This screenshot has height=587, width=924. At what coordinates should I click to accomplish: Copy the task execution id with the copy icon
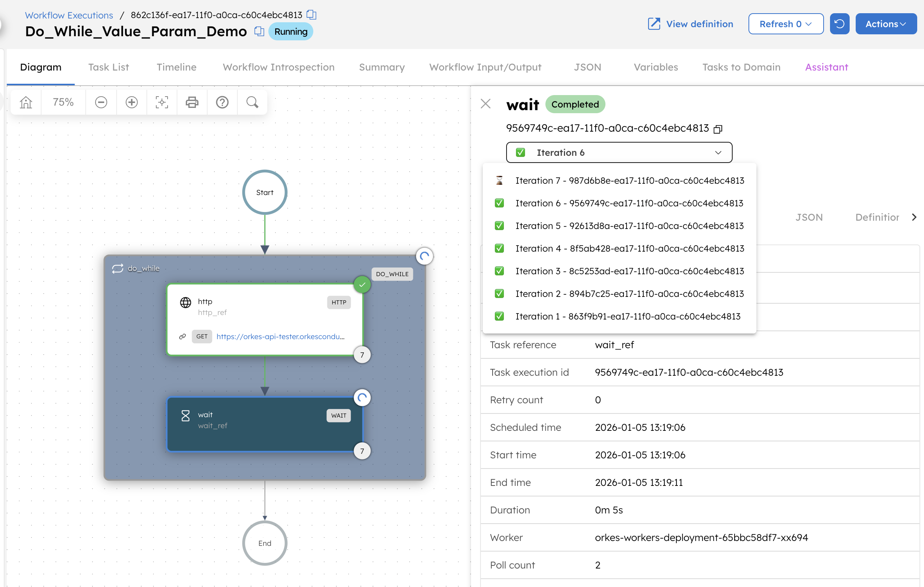coord(718,128)
